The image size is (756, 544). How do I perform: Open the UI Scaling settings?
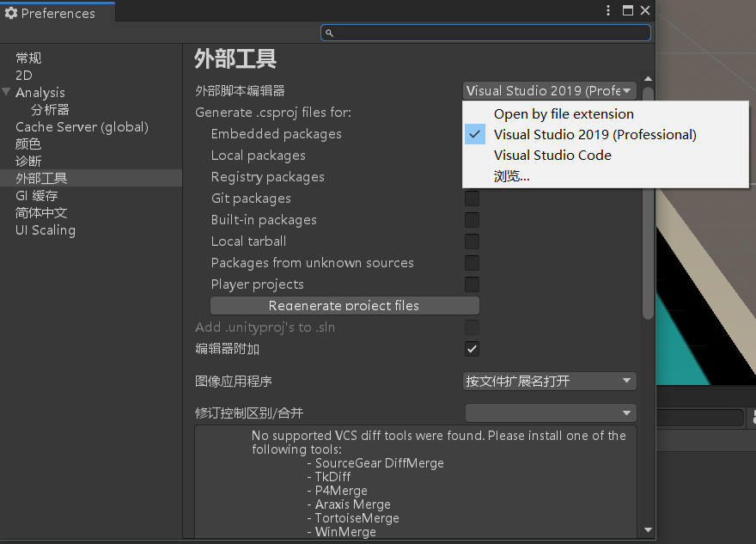(x=46, y=230)
